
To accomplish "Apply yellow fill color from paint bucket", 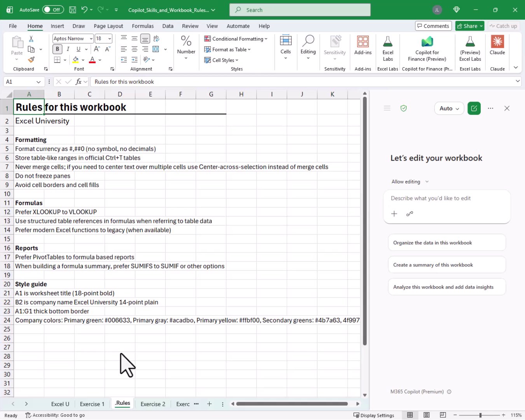I will [75, 60].
